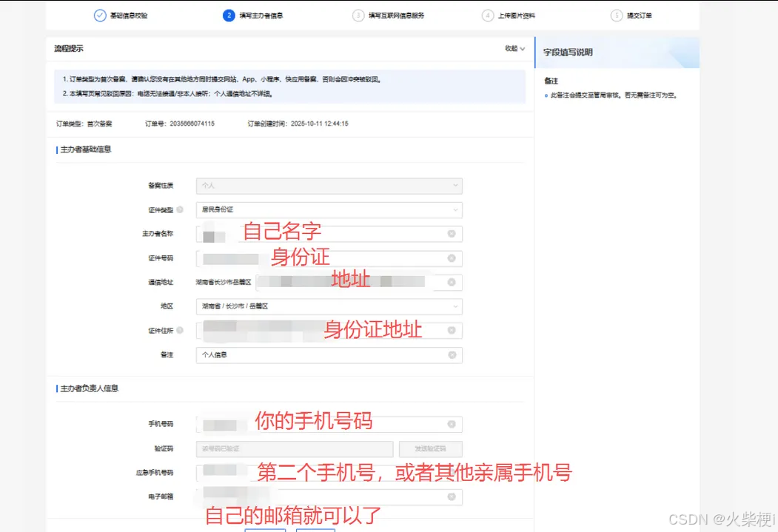Viewport: 778px width, 532px height.
Task: Select the 提交订单 step label
Action: pos(640,16)
